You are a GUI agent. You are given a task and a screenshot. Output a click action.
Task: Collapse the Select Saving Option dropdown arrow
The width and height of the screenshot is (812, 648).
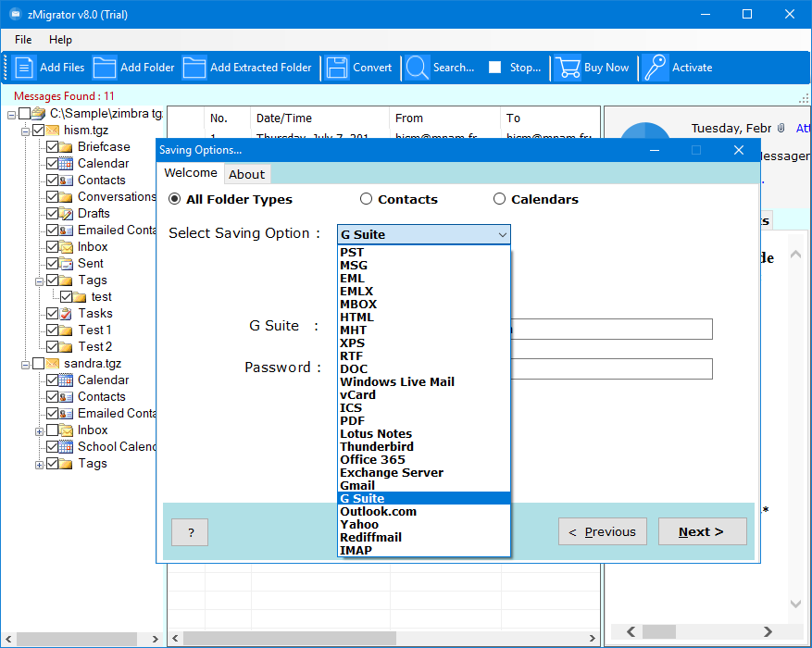pos(502,235)
